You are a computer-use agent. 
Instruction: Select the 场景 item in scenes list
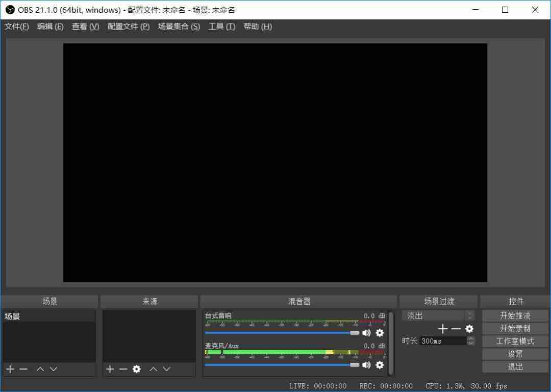pos(49,316)
